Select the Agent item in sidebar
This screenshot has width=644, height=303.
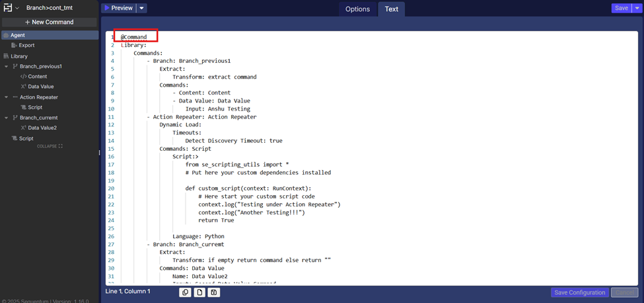(x=50, y=35)
